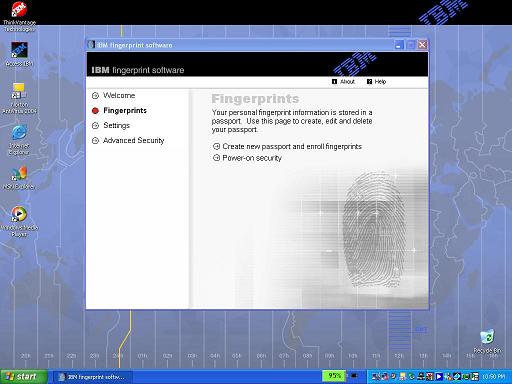Open the ThinkVantage Technologies desktop icon
The image size is (512, 384).
19,16
